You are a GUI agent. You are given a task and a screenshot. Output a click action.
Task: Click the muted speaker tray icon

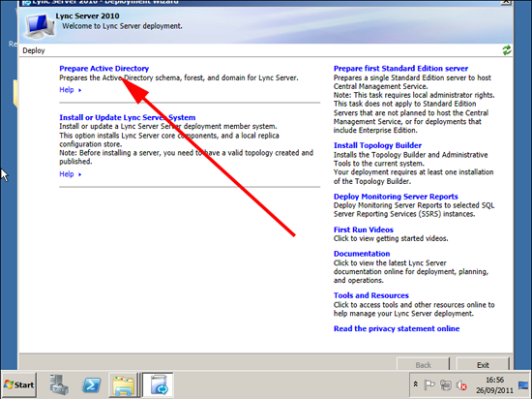pyautogui.click(x=461, y=385)
